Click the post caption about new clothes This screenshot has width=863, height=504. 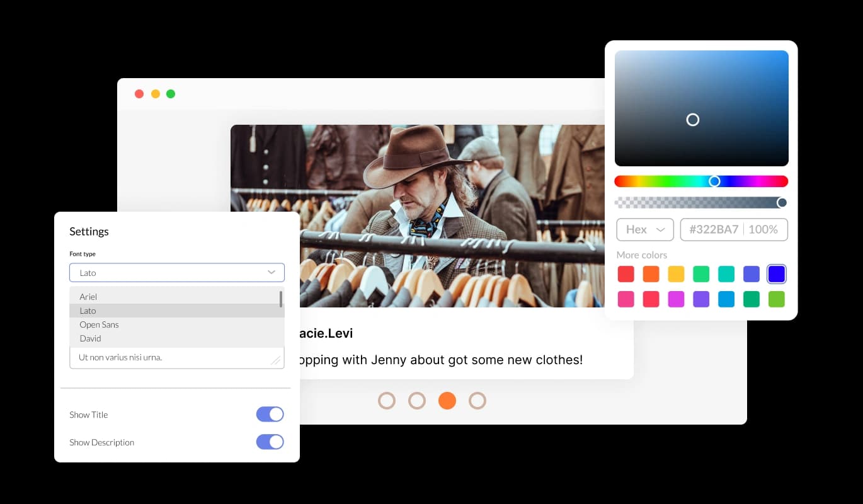pos(441,360)
